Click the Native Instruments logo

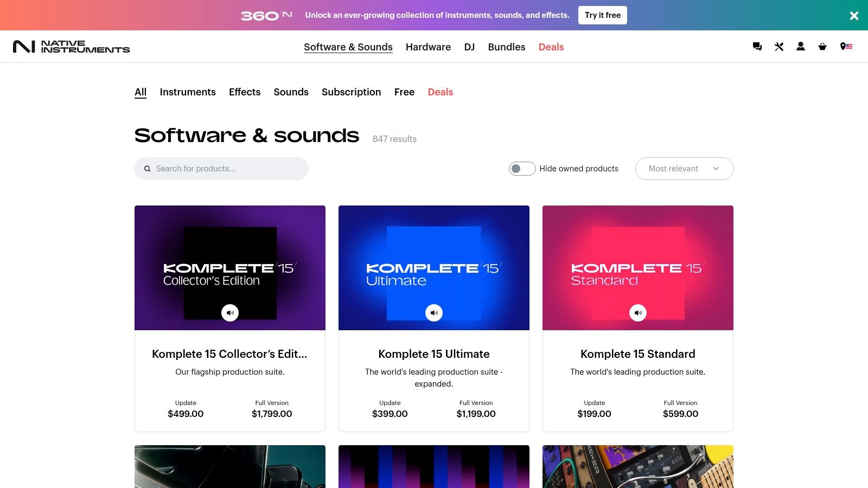(71, 47)
